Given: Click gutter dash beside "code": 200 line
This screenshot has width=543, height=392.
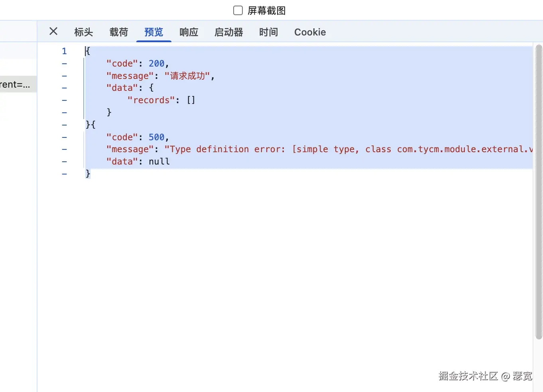Looking at the screenshot, I should click(x=64, y=64).
